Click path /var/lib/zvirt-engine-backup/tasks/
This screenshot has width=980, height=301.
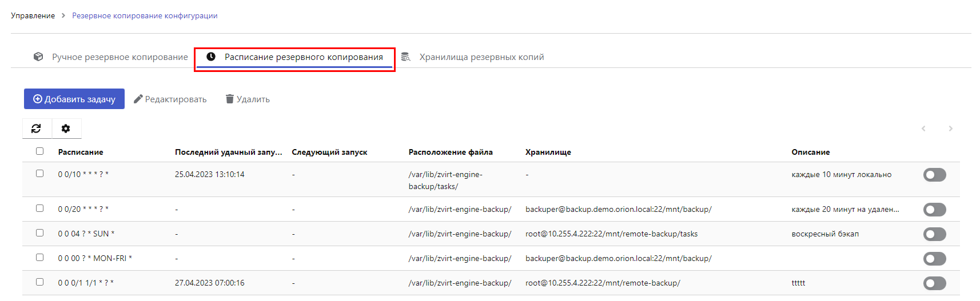[445, 180]
